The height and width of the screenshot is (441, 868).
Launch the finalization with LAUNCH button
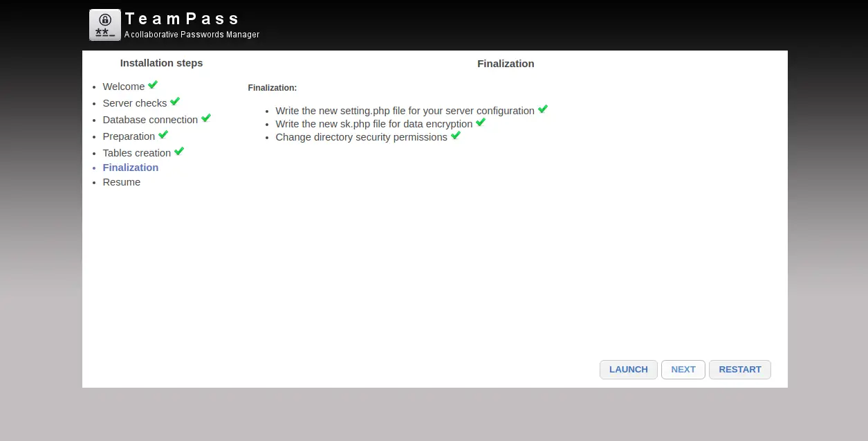pos(629,370)
